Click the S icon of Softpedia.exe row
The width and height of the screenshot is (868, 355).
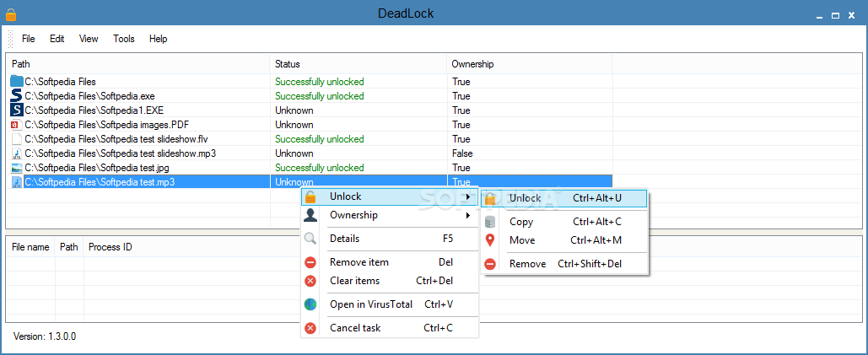pos(17,95)
